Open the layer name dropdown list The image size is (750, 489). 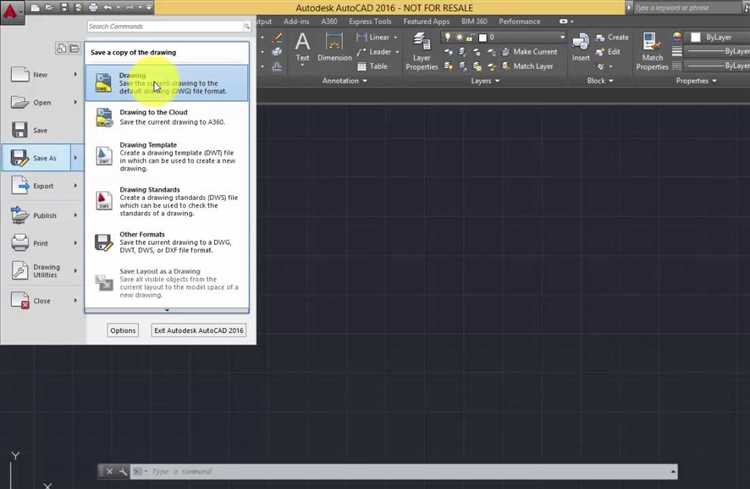click(x=562, y=37)
